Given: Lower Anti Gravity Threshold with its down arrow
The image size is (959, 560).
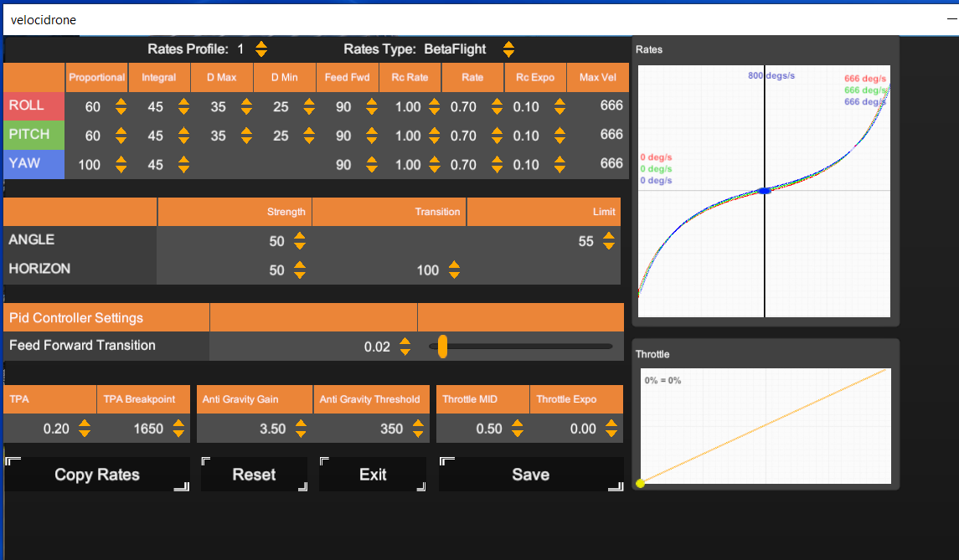Looking at the screenshot, I should click(x=418, y=434).
